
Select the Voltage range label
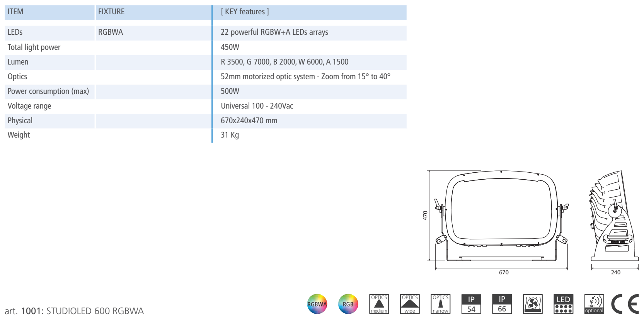[29, 106]
